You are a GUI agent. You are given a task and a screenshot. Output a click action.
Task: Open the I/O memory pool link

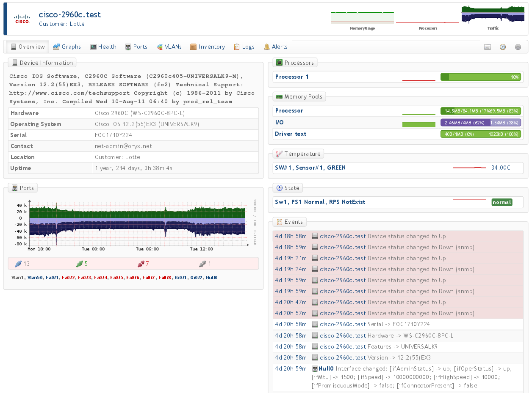point(279,122)
